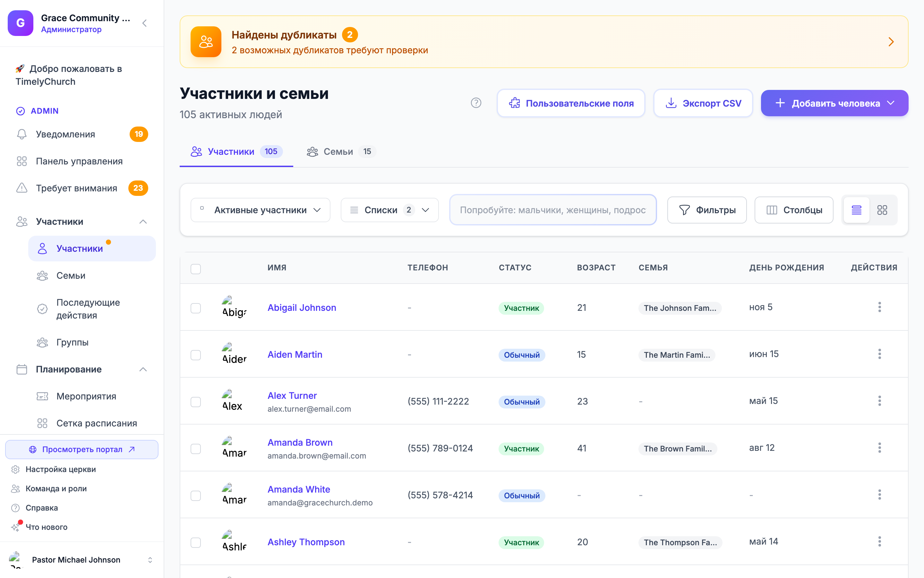This screenshot has height=578, width=924.
Task: Click the The Johnson Family tag
Action: pyautogui.click(x=680, y=308)
